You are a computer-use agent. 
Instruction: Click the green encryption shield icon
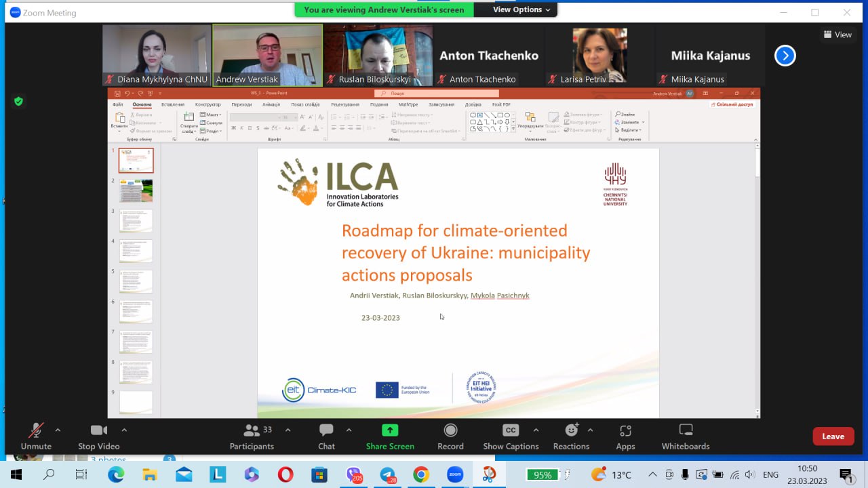pos(18,101)
